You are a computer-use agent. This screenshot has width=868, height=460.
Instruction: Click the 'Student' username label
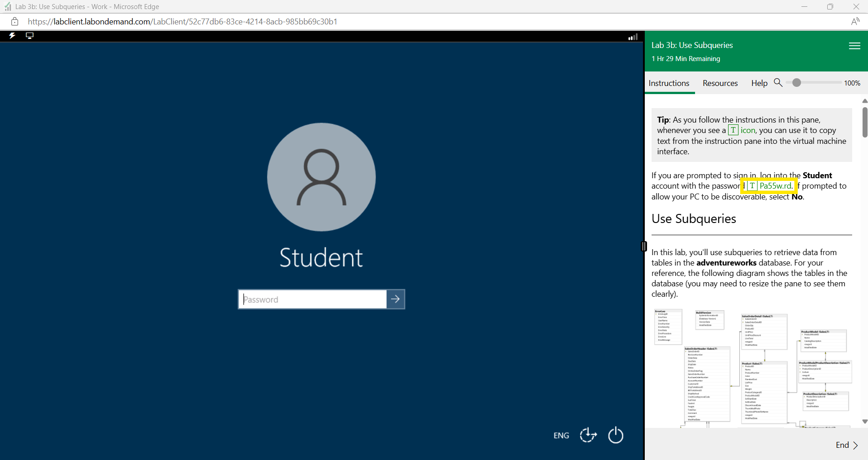click(321, 258)
